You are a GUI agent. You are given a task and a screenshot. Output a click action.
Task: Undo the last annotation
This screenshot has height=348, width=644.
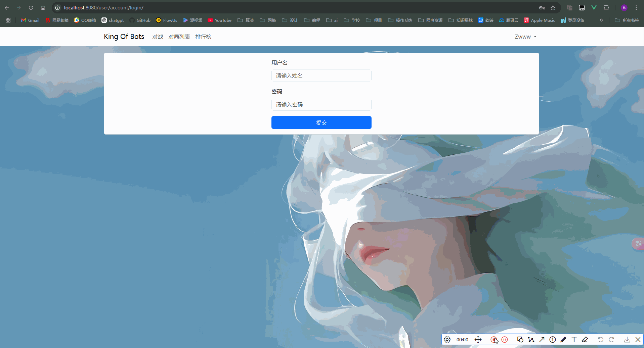pos(600,340)
